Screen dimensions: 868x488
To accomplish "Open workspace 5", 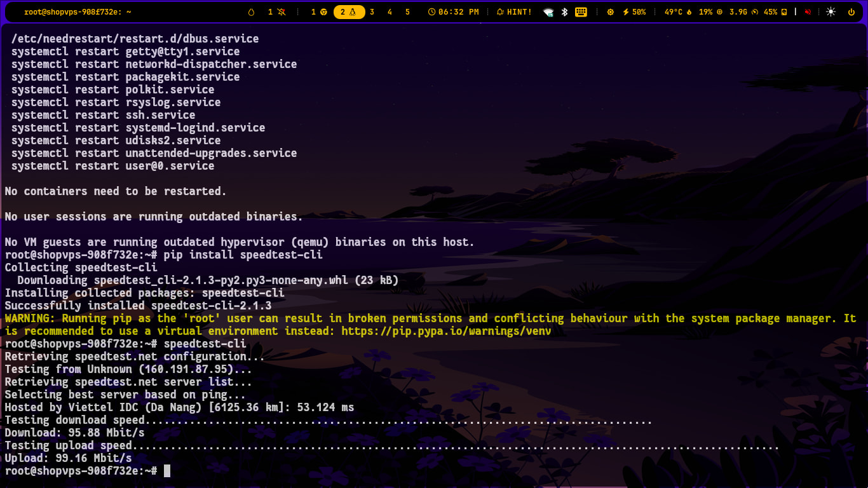I will tap(407, 12).
